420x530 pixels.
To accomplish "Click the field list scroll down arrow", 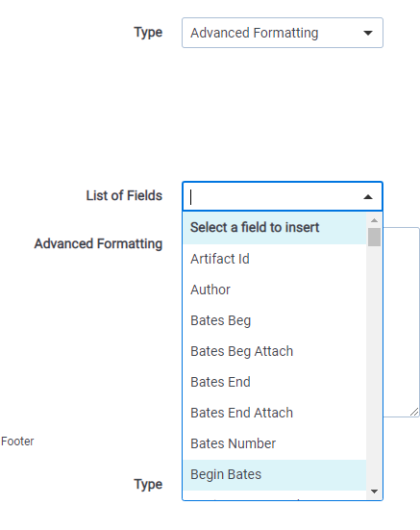I will [x=374, y=492].
